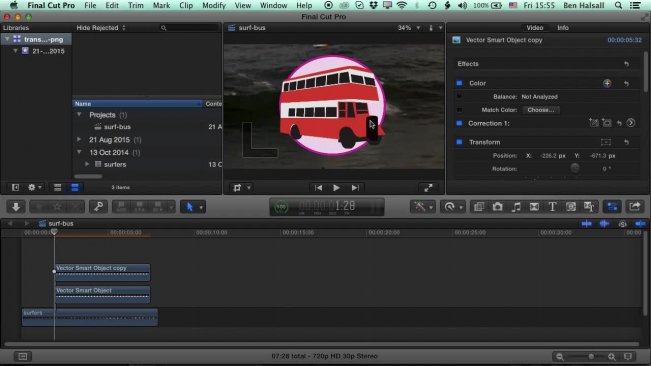Toggle the Transform checkbox
651x366 pixels.
click(459, 142)
